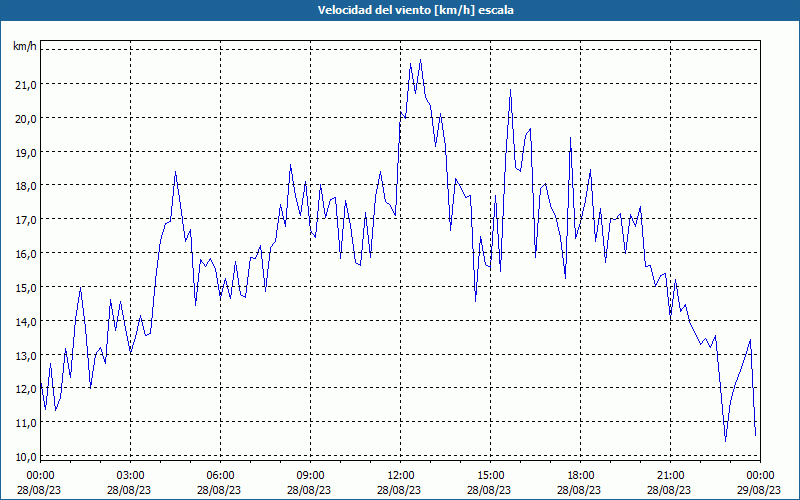The width and height of the screenshot is (800, 500).
Task: Click the 18,0 value on the y-axis
Action: pos(26,186)
